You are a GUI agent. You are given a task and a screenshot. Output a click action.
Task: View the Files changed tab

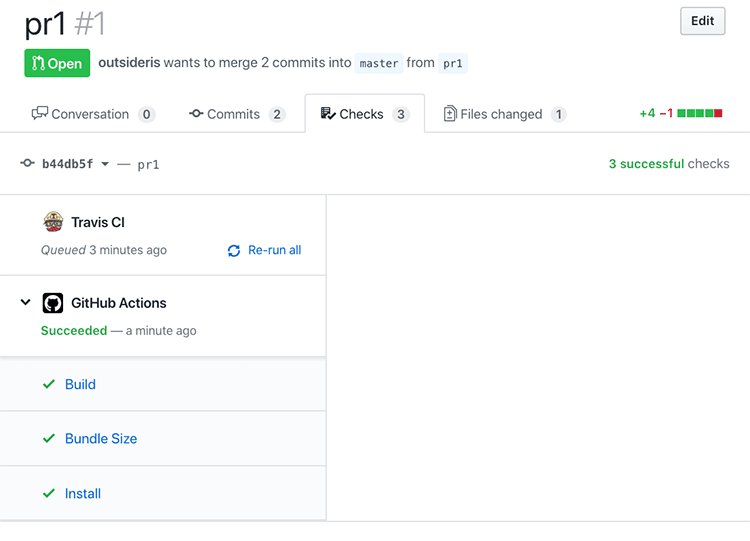tap(505, 114)
